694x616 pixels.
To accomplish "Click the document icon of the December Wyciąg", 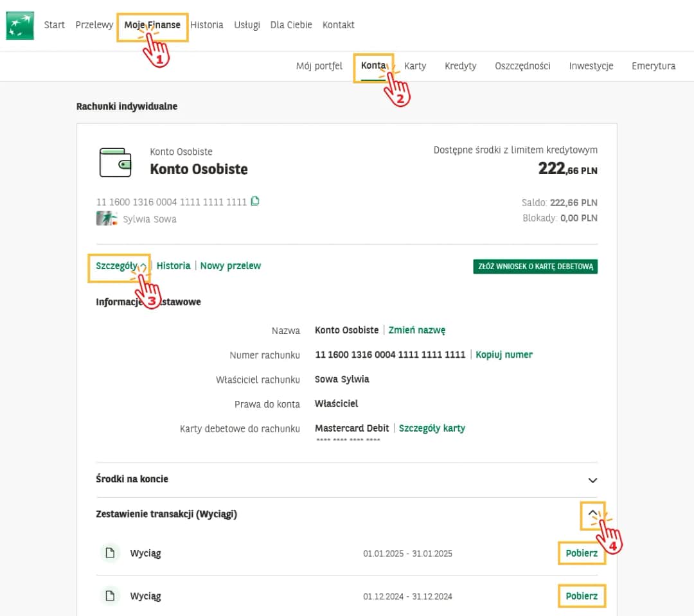I will pos(110,596).
